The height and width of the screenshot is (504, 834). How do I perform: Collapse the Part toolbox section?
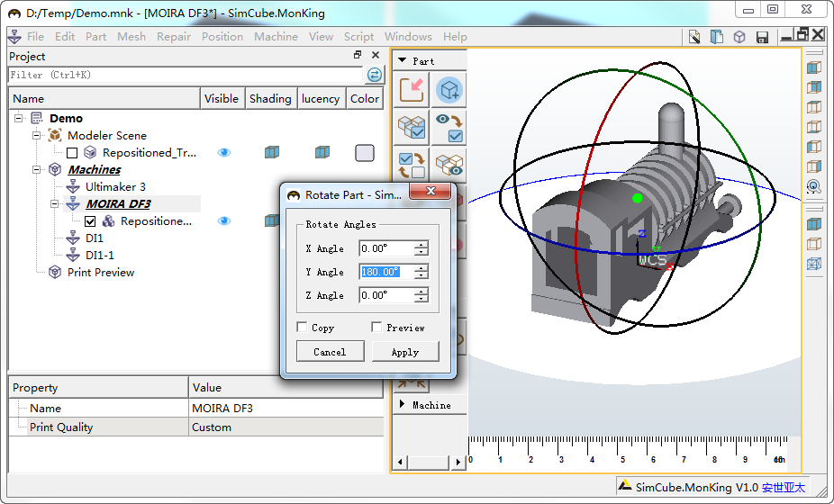click(x=402, y=60)
